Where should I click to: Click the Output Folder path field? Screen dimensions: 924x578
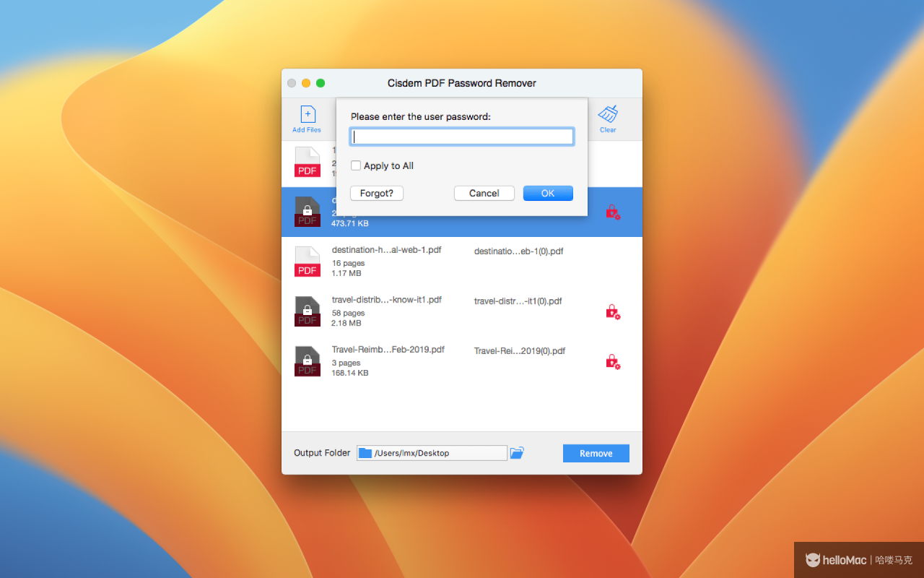coord(432,453)
